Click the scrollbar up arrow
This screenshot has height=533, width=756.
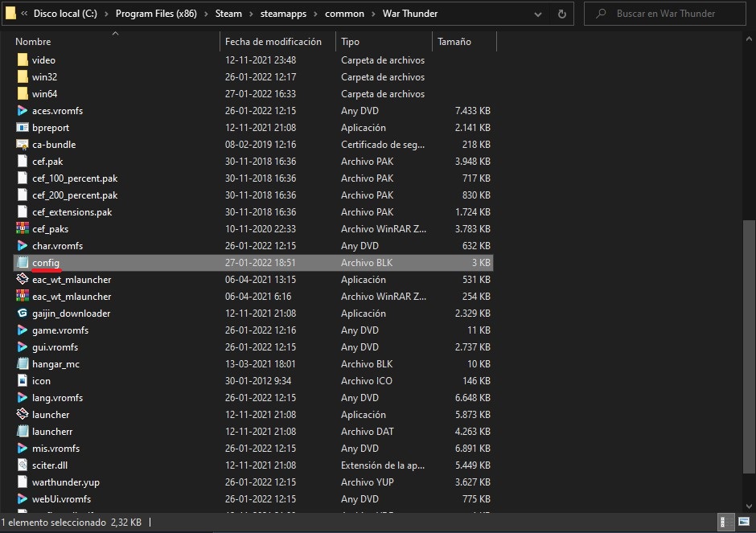[x=749, y=39]
